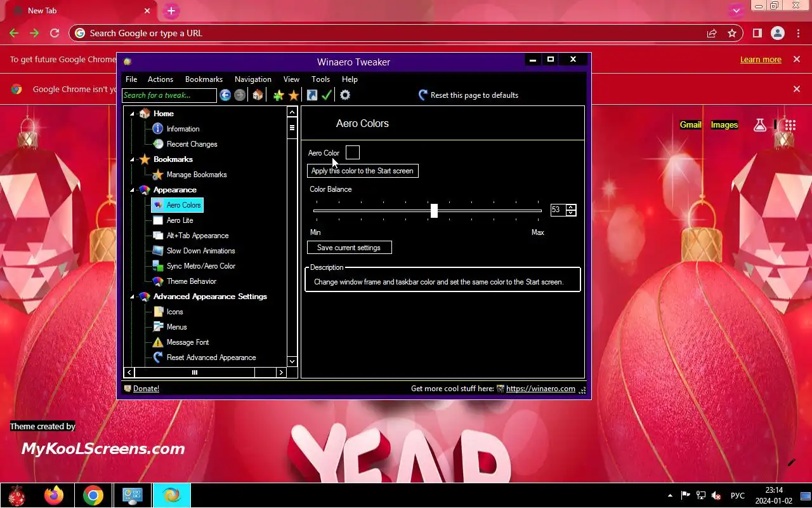Open the https://winaero.com link

click(x=540, y=389)
